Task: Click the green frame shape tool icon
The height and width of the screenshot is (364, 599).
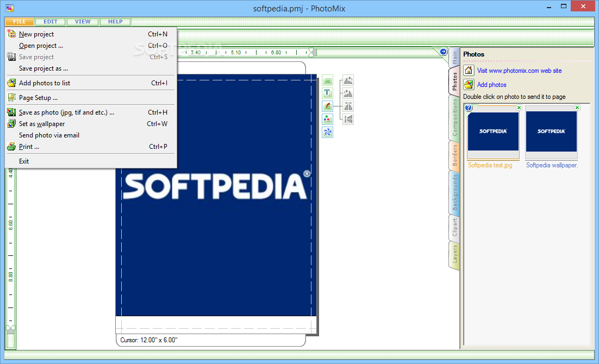Action: click(327, 81)
